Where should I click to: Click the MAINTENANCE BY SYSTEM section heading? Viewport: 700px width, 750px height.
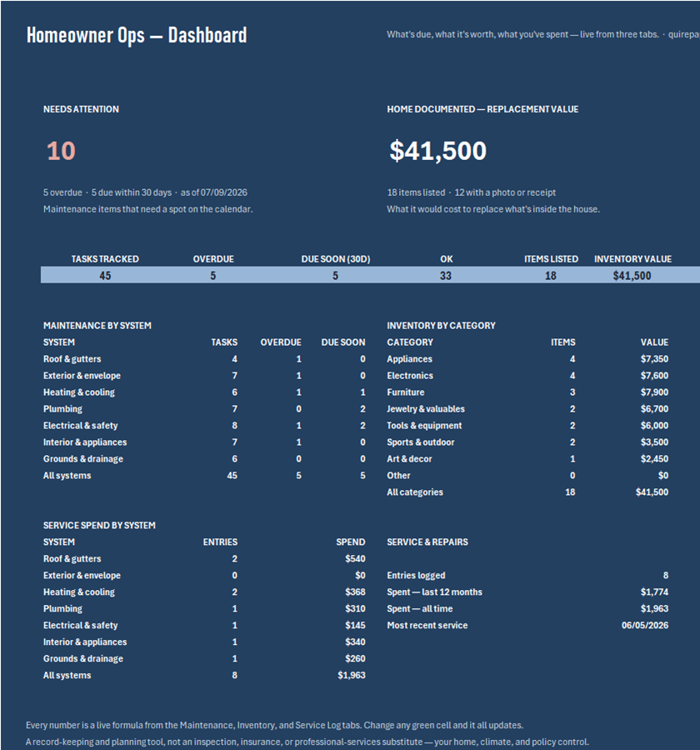click(97, 325)
